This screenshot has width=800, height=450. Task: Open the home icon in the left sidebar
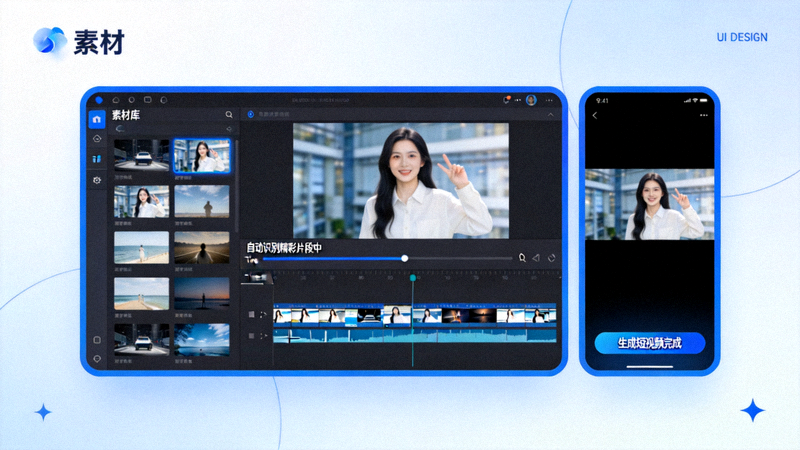(x=97, y=119)
